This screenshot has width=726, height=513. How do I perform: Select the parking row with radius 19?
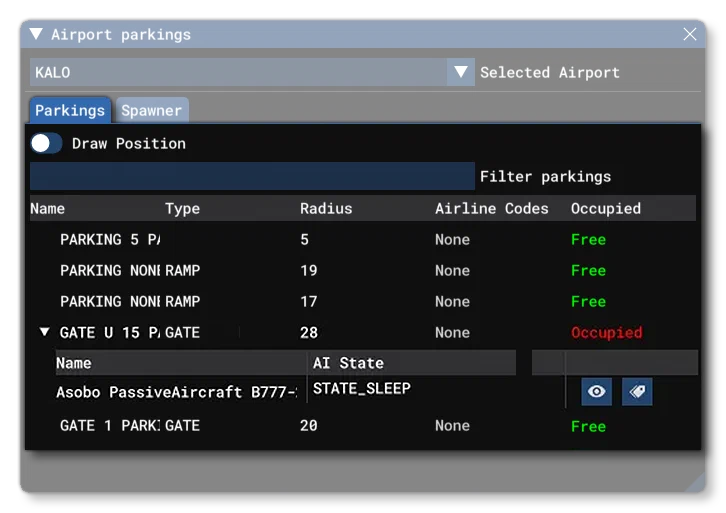click(x=363, y=270)
